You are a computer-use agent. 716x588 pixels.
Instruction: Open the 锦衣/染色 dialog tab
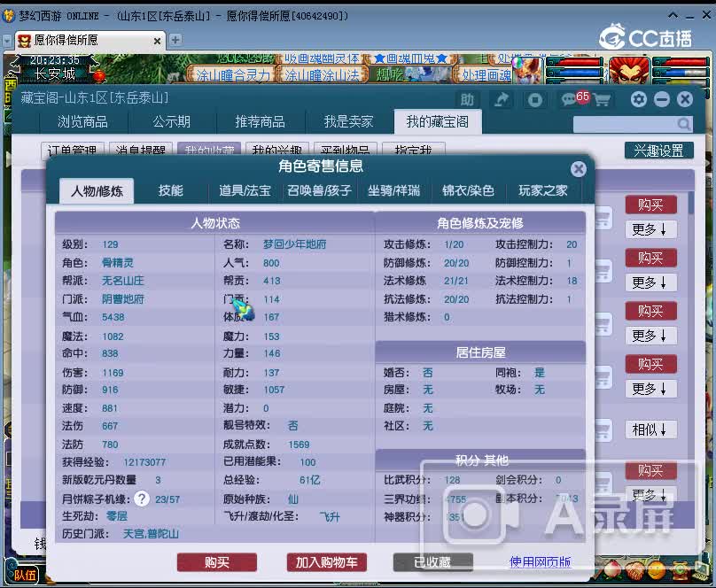[x=468, y=190]
